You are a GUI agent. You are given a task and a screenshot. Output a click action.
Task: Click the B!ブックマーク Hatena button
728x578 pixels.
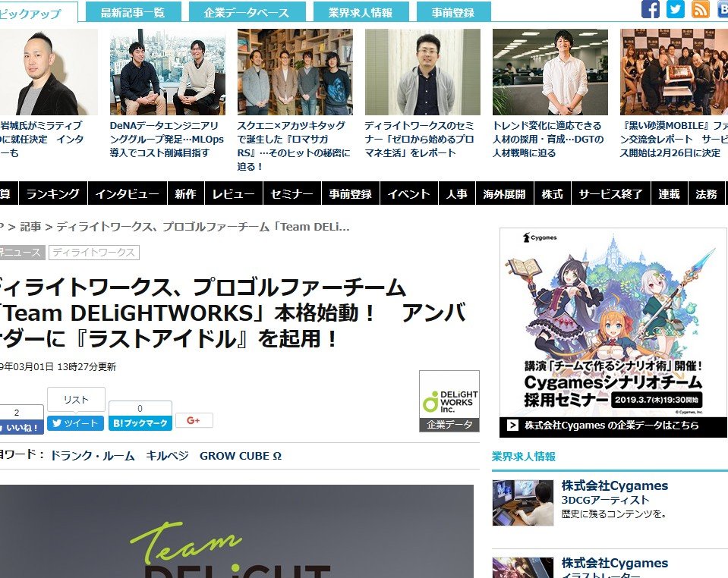tap(140, 423)
